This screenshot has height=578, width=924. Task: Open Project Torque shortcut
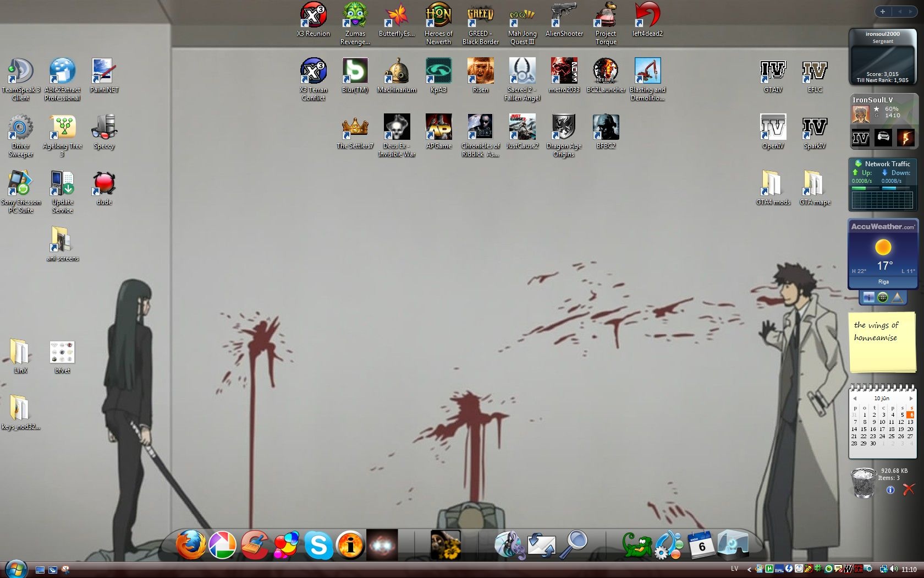tap(606, 24)
